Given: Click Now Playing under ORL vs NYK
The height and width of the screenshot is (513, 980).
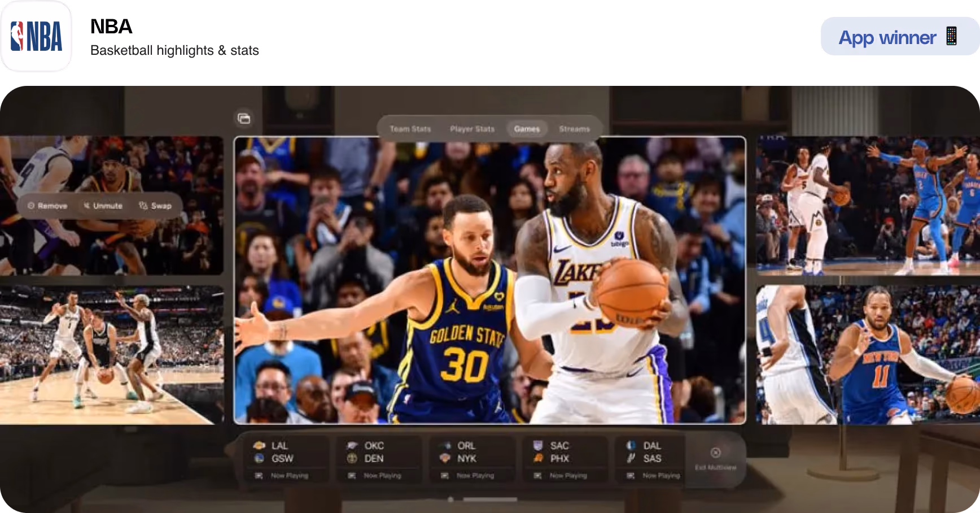Looking at the screenshot, I should [x=467, y=476].
